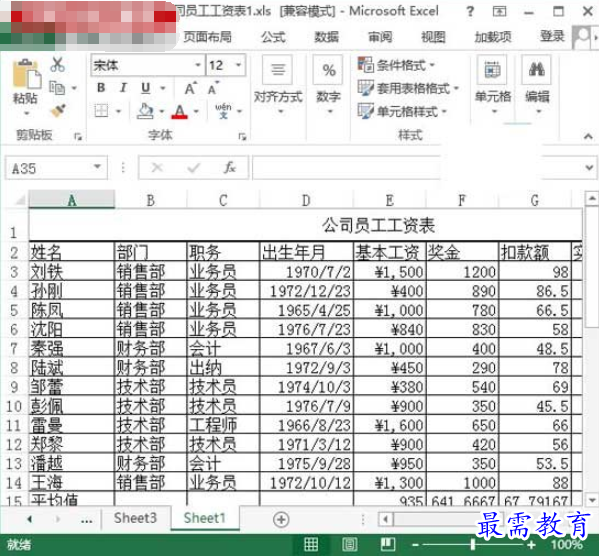
Task: Open the number (数字) percent group
Action: tap(328, 86)
